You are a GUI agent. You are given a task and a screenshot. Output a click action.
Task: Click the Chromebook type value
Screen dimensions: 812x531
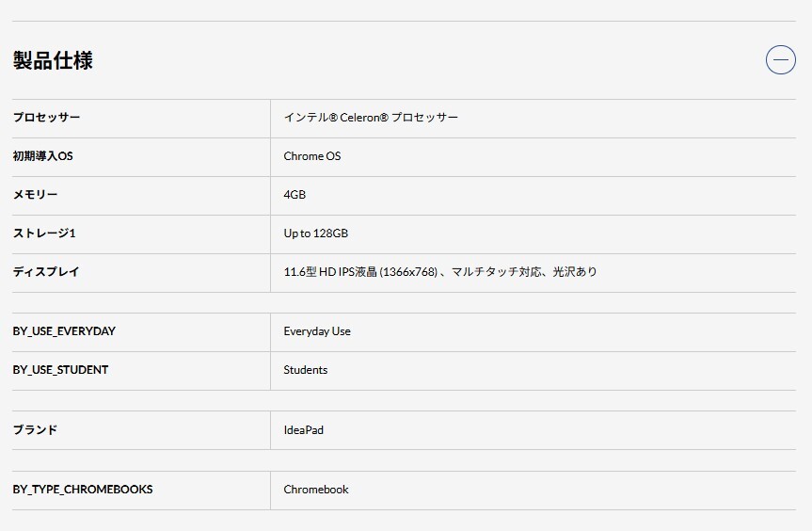316,490
